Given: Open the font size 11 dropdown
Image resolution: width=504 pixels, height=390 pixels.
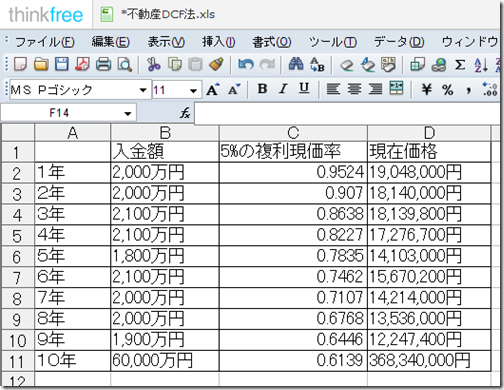Looking at the screenshot, I should click(193, 90).
